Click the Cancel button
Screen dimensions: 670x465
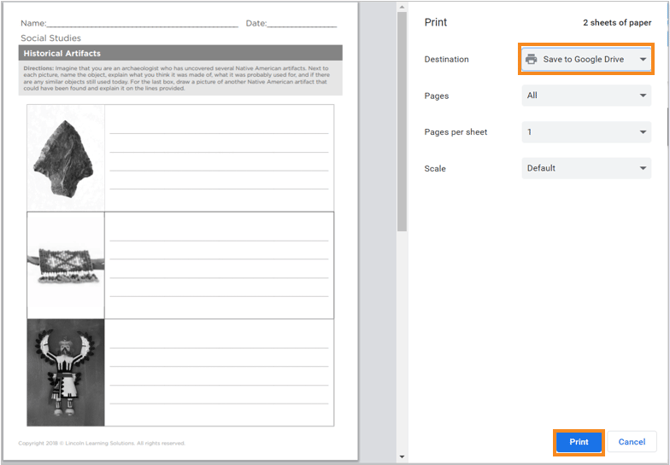631,442
